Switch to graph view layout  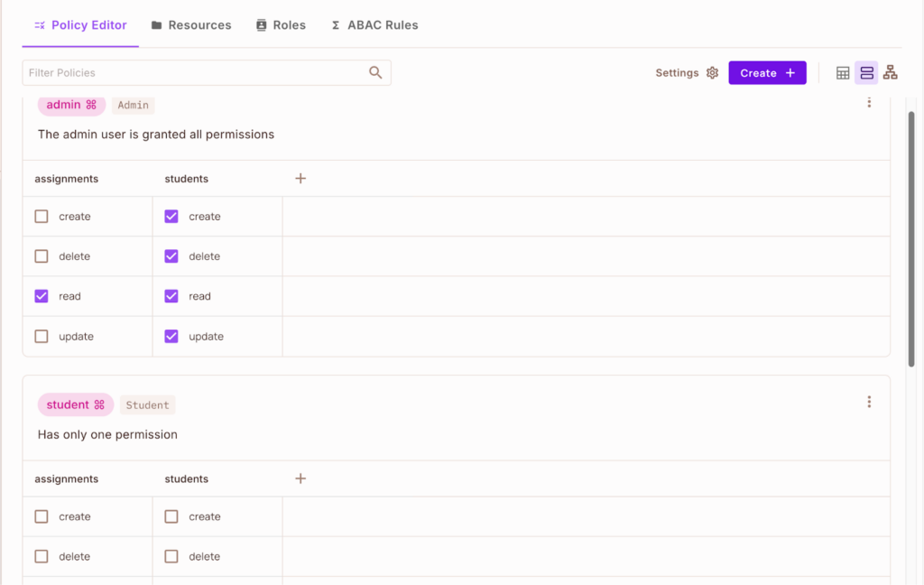pyautogui.click(x=891, y=73)
